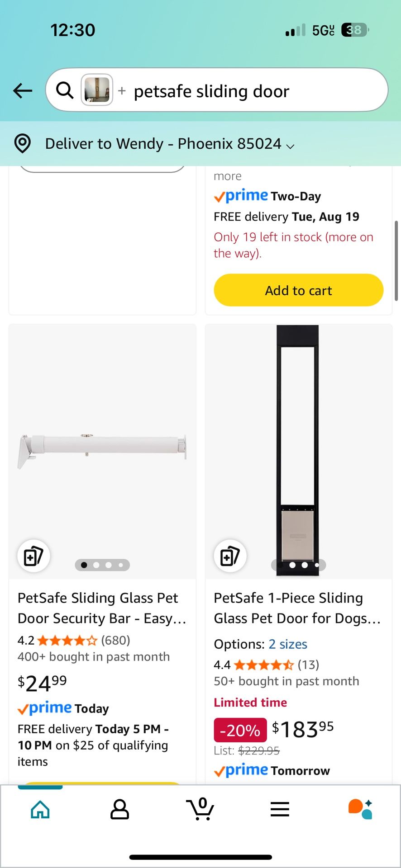This screenshot has height=868, width=401.
Task: Open the 2 sizes options link
Action: pyautogui.click(x=288, y=644)
